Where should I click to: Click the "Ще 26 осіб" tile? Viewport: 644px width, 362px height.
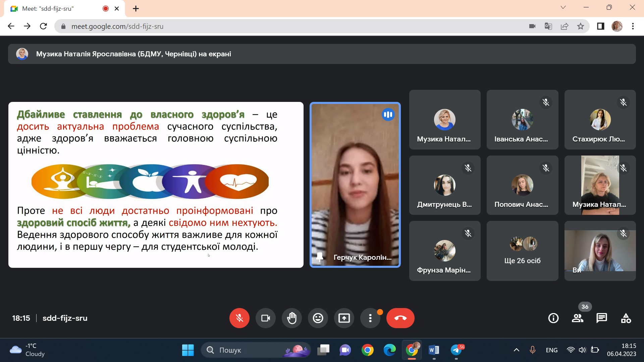(522, 251)
